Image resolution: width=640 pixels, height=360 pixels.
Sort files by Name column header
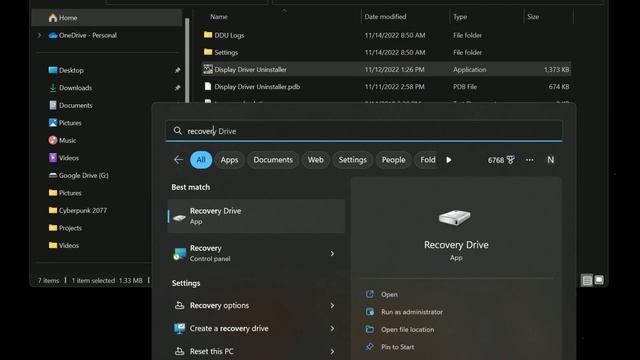click(x=219, y=17)
